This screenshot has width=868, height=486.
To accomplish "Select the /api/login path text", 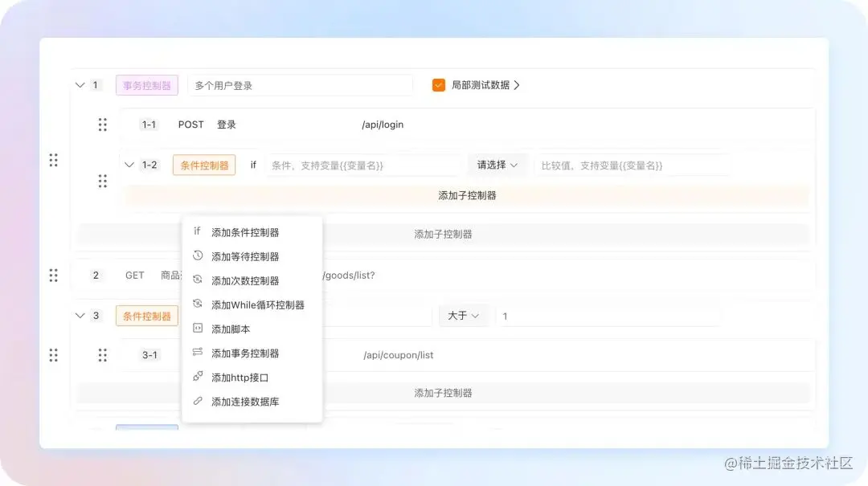I will coord(383,125).
